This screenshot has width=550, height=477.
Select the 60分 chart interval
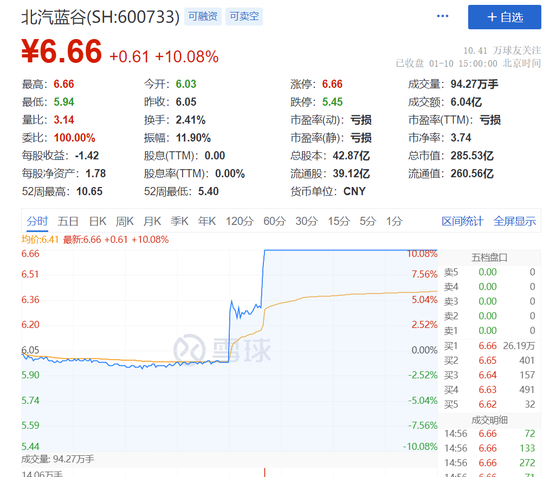pos(275,221)
